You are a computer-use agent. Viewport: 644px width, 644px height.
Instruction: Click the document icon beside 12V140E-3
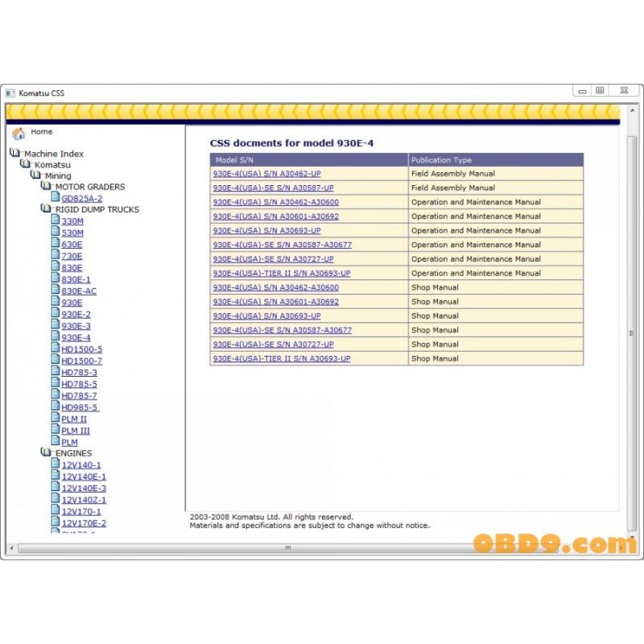56,486
